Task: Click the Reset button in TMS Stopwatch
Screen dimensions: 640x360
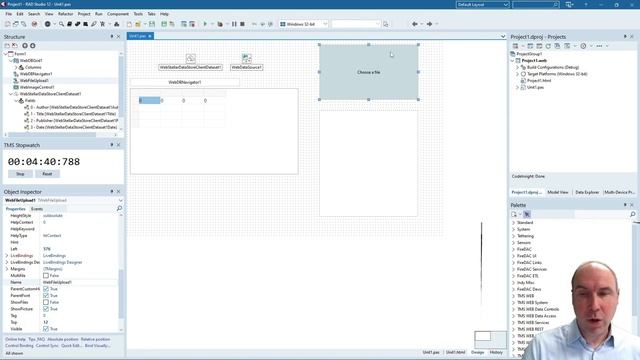Action: click(47, 174)
